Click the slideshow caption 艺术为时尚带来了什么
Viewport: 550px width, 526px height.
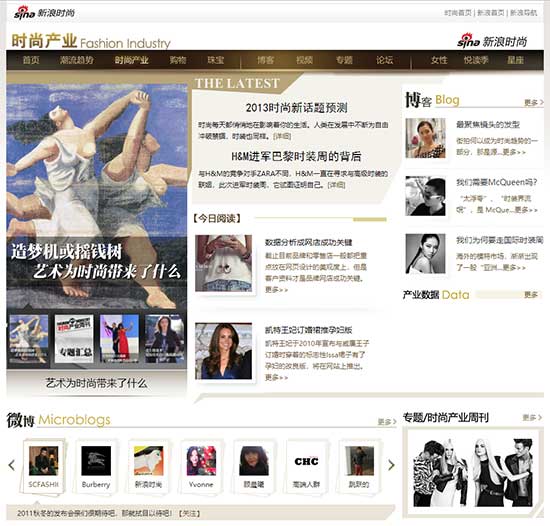[96, 383]
